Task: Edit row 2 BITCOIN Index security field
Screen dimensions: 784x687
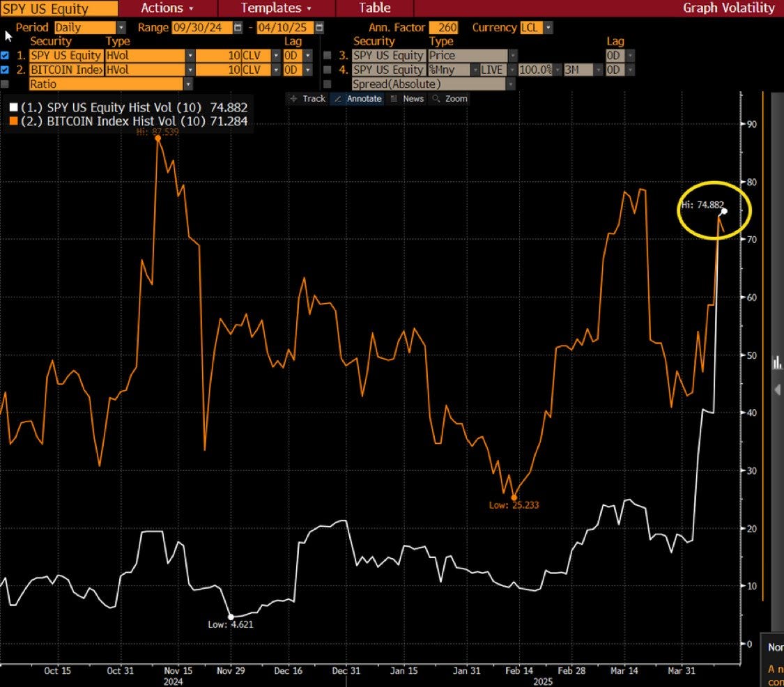Action: coord(66,70)
